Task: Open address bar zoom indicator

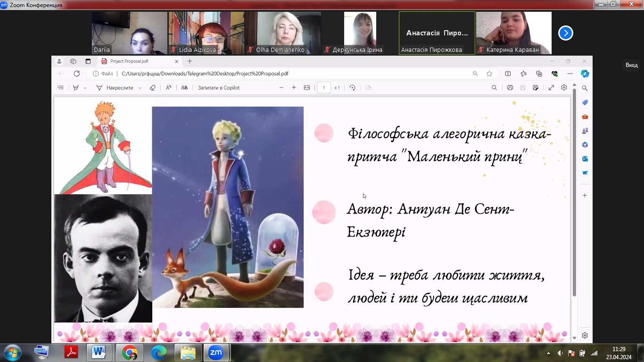Action: [475, 74]
